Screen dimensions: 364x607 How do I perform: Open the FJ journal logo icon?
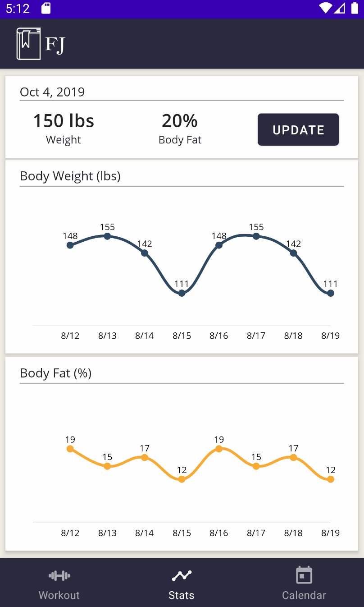[28, 44]
